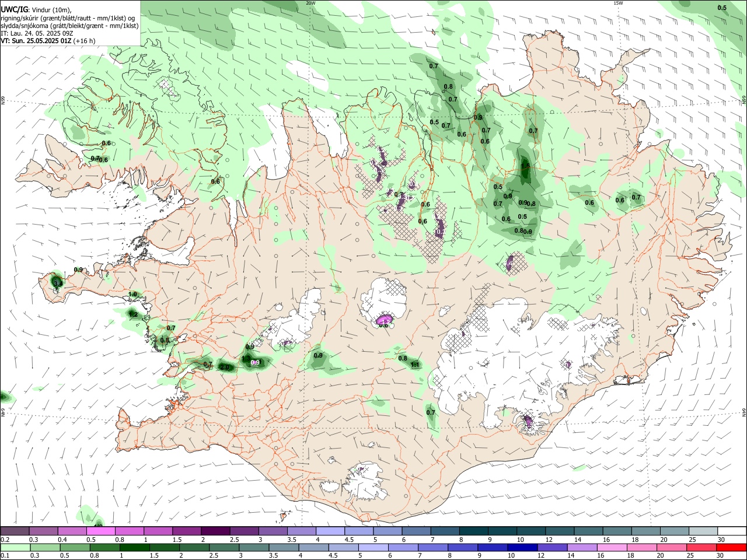Screen dimensions: 747x560
Task: Pick the rain legend swatch starting at 7
Action: (x=432, y=547)
